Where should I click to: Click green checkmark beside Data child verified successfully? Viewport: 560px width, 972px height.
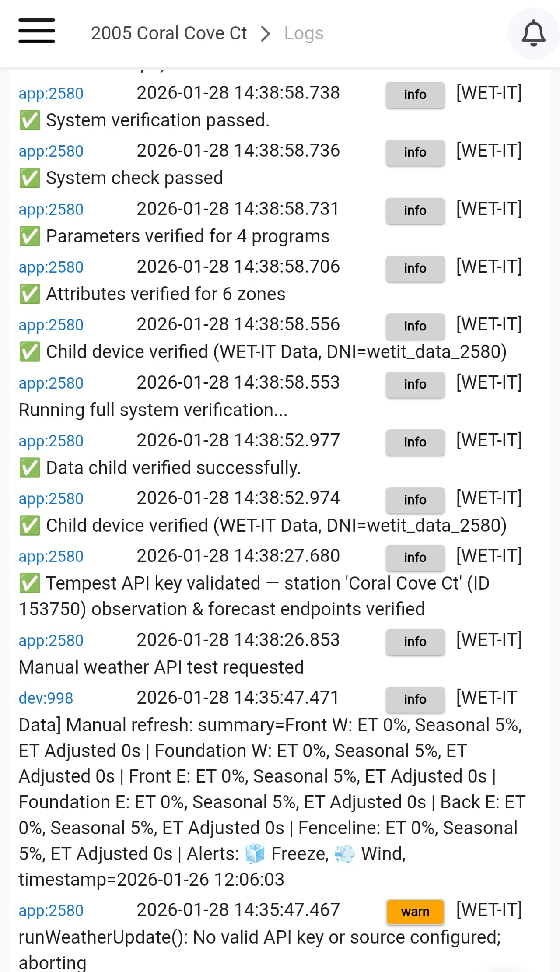click(x=30, y=468)
